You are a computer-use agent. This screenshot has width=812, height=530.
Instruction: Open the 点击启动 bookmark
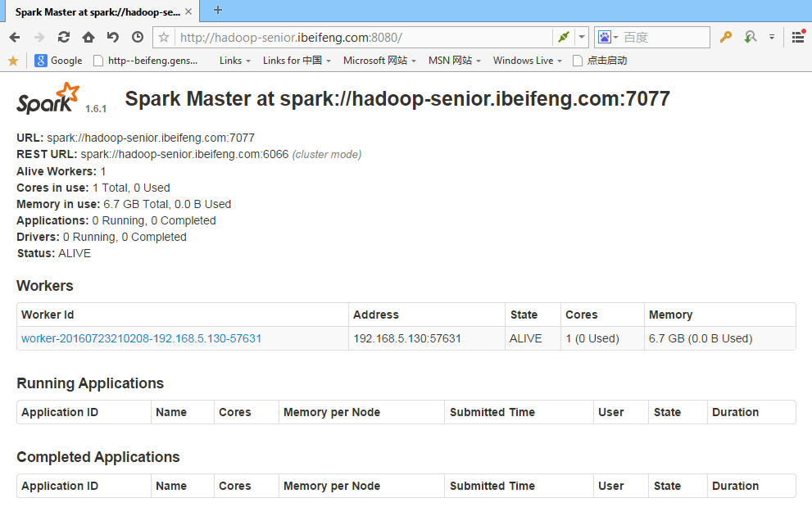(600, 61)
